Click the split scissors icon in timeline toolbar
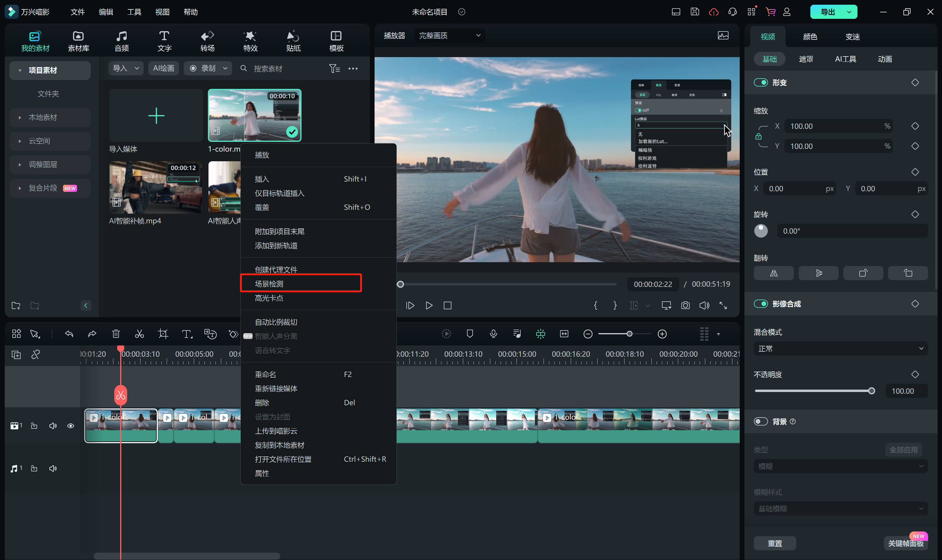Screen dimensions: 942x560 (x=139, y=334)
